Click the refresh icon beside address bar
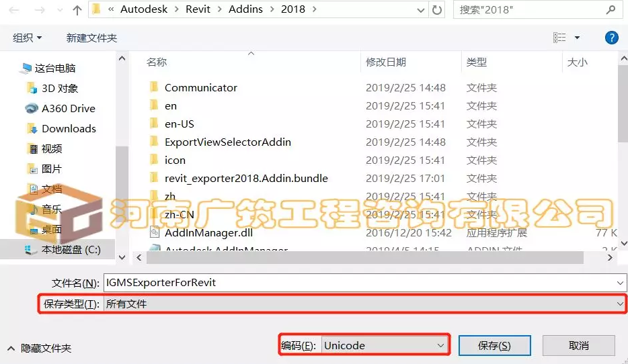This screenshot has height=364, width=628. click(437, 9)
